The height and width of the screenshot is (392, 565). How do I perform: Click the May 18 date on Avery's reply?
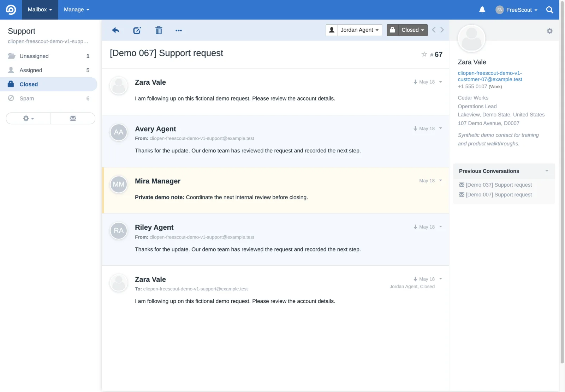coord(427,129)
